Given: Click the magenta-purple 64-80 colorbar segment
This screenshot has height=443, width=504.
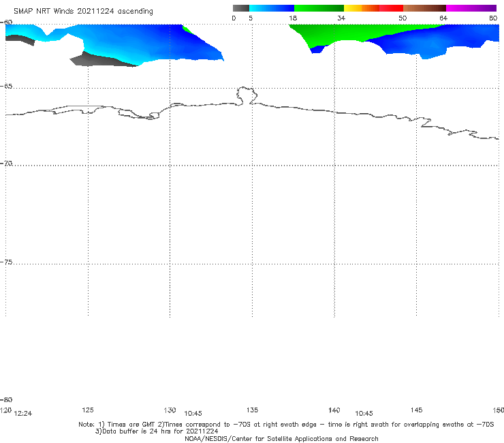Looking at the screenshot, I should 471,8.
